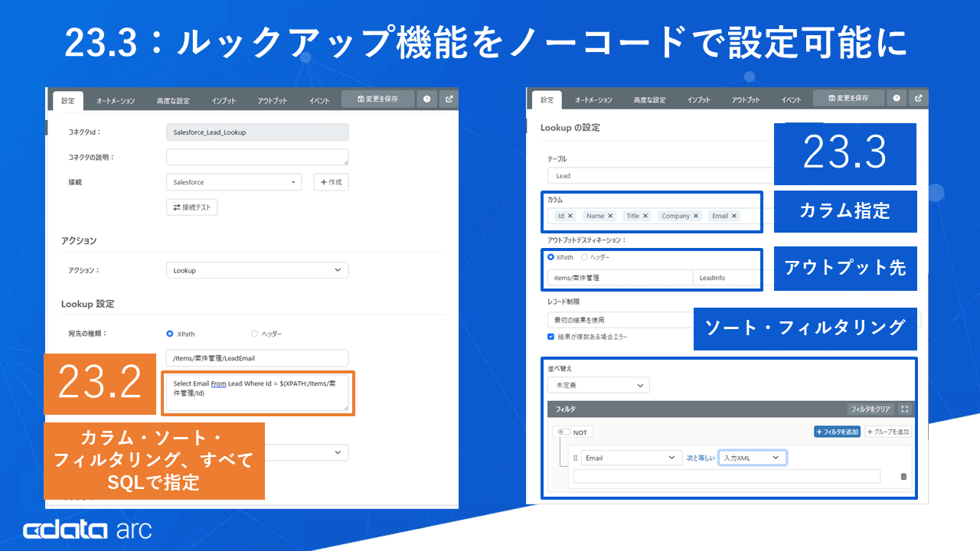The width and height of the screenshot is (980, 551).
Task: Open the 未定義 sort dropdown under 並べ替え
Action: [598, 385]
